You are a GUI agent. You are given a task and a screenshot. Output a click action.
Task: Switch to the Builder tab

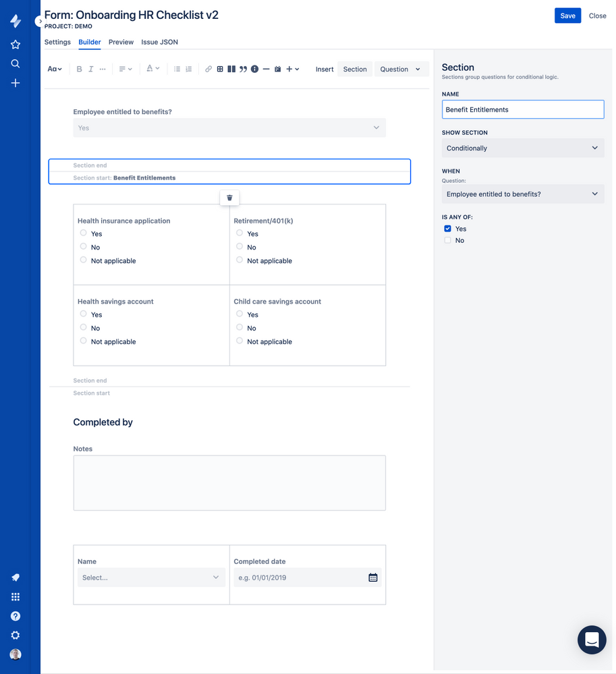[90, 42]
